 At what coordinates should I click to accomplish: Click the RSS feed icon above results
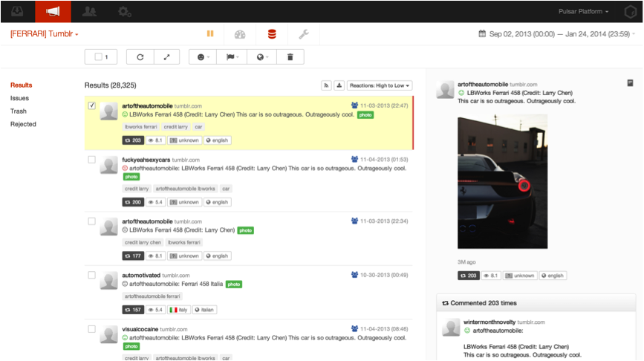click(326, 85)
